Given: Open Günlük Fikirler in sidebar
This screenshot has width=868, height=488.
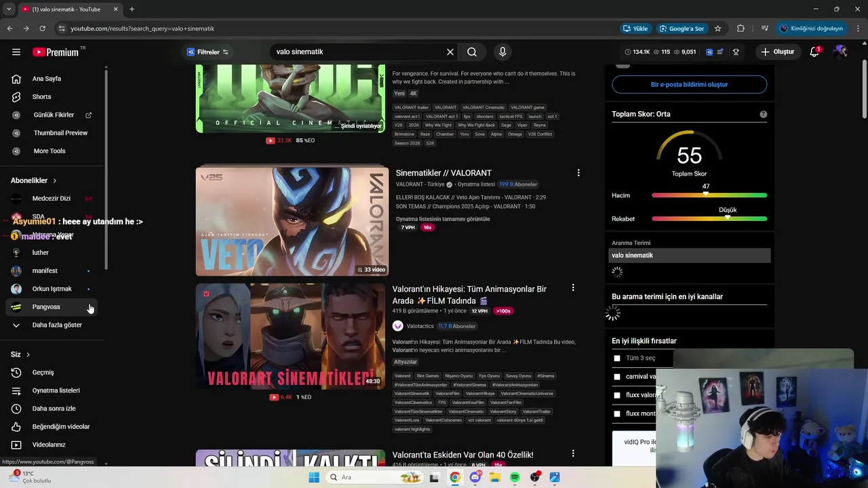Looking at the screenshot, I should (x=54, y=115).
